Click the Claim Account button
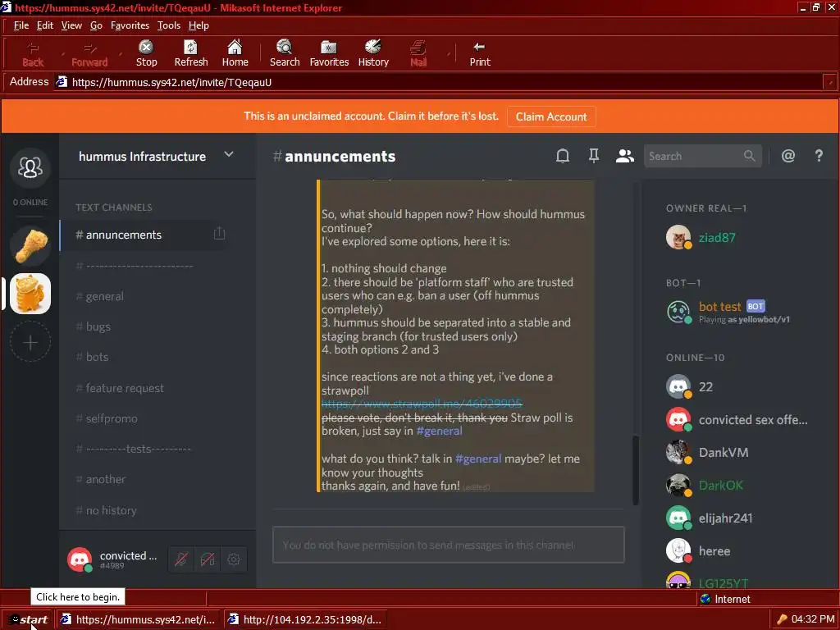Image resolution: width=840 pixels, height=630 pixels. [550, 116]
